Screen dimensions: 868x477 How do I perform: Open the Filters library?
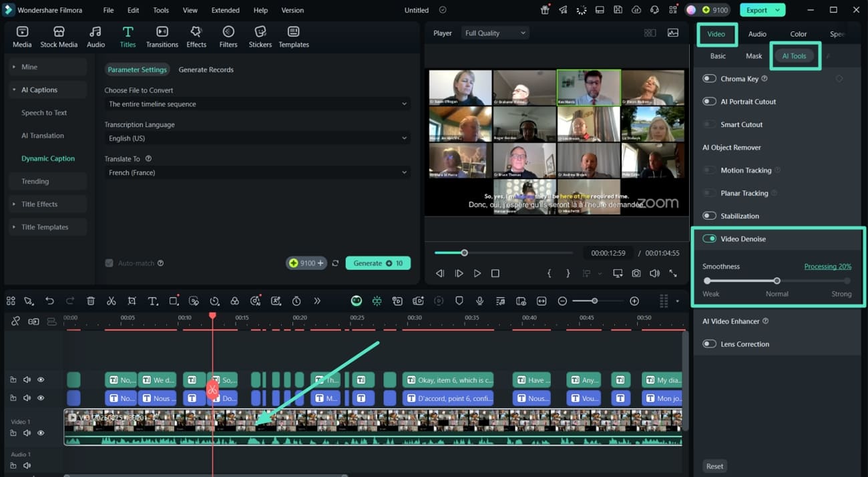click(228, 37)
